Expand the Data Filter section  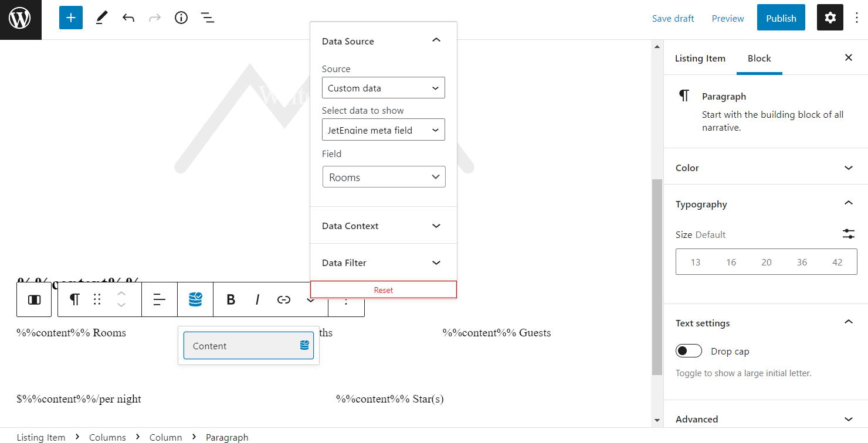click(x=384, y=263)
